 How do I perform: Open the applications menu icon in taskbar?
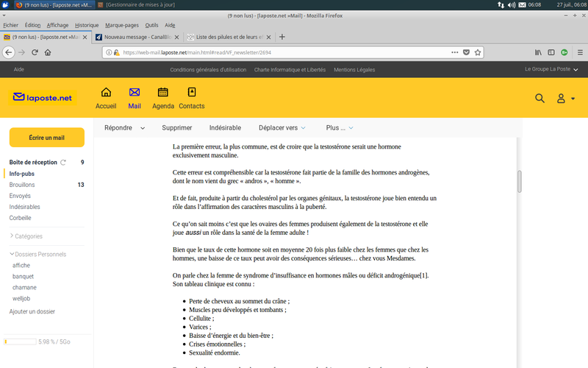pyautogui.click(x=5, y=5)
